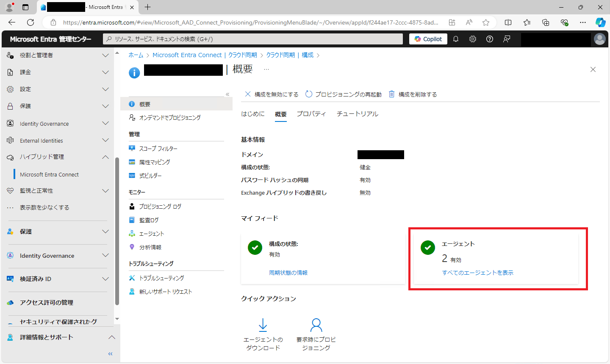
Task: Click the トラブルシューティング wrench icon
Action: pos(132,278)
